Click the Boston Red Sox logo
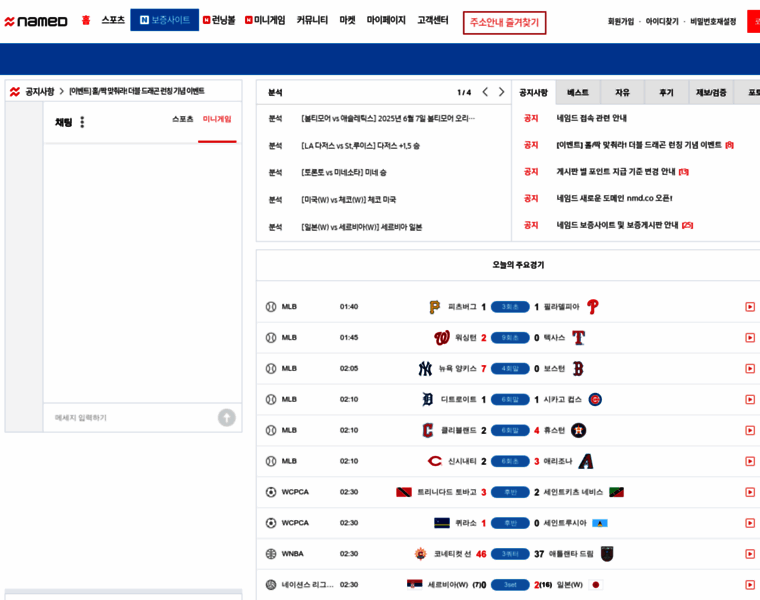 click(x=578, y=369)
